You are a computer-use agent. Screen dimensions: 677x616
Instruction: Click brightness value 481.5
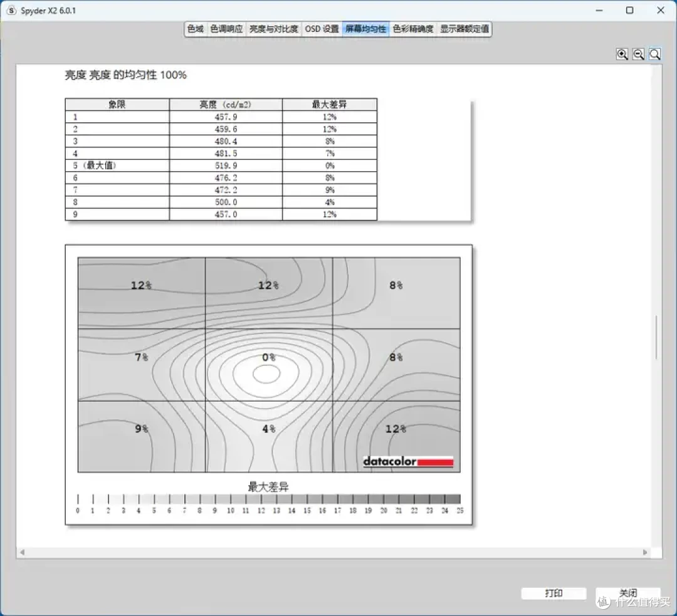tap(226, 154)
